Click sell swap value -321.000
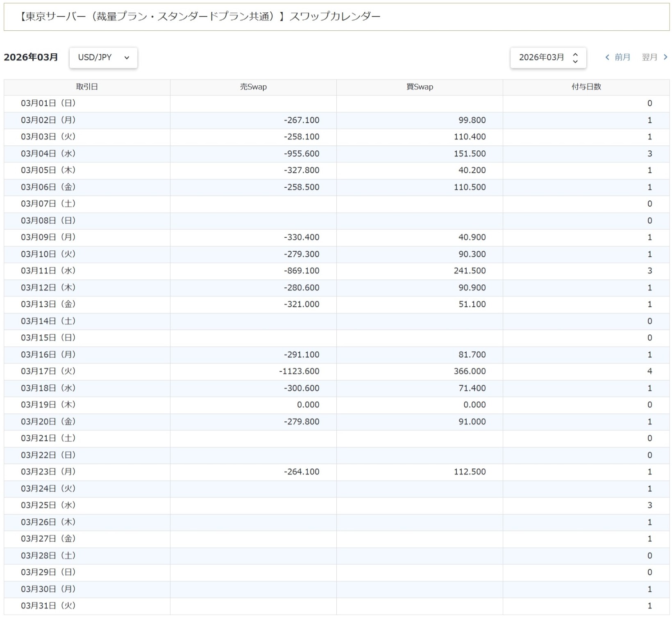This screenshot has height=618, width=672. 302,304
